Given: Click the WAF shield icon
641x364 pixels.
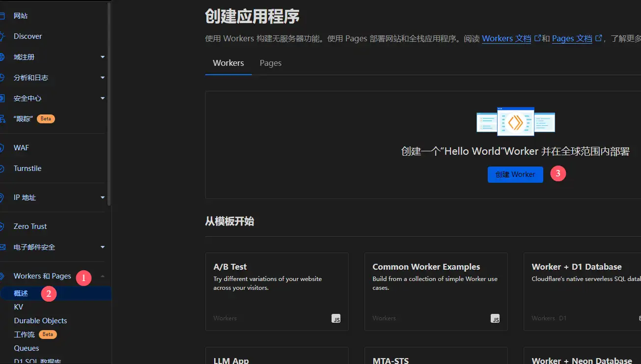Looking at the screenshot, I should (x=2, y=148).
